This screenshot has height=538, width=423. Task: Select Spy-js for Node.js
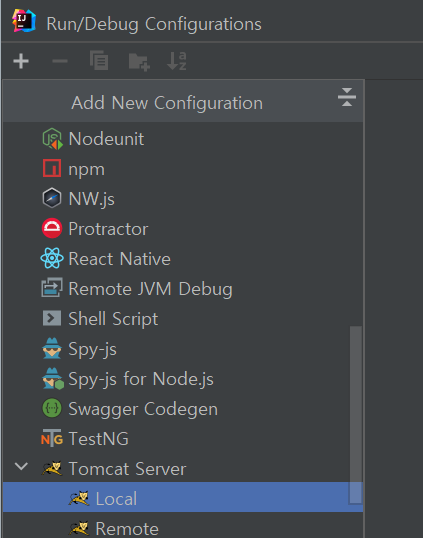click(x=183, y=379)
